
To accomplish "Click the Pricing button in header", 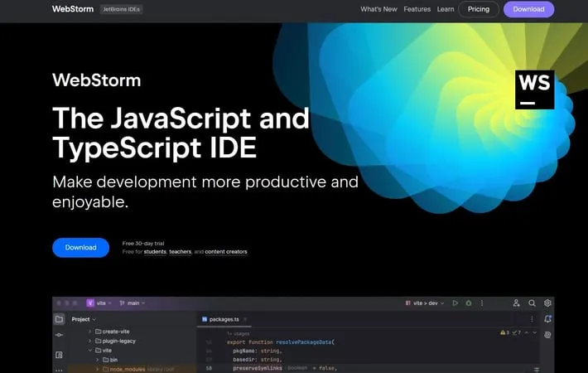I will click(x=478, y=9).
